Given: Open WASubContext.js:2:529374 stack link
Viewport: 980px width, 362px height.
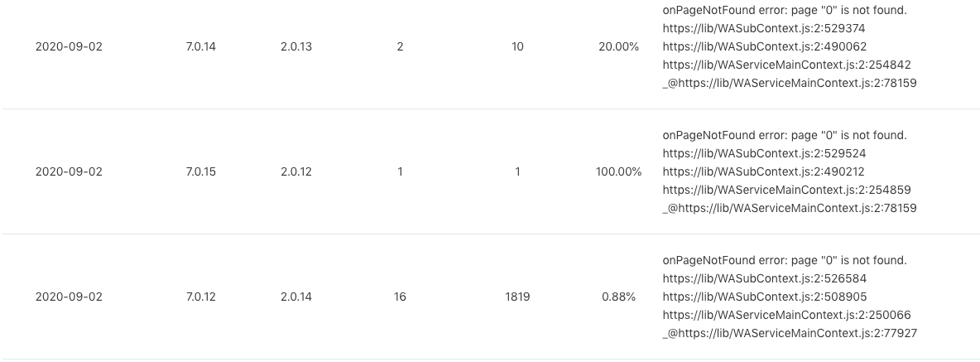Looking at the screenshot, I should click(x=764, y=28).
